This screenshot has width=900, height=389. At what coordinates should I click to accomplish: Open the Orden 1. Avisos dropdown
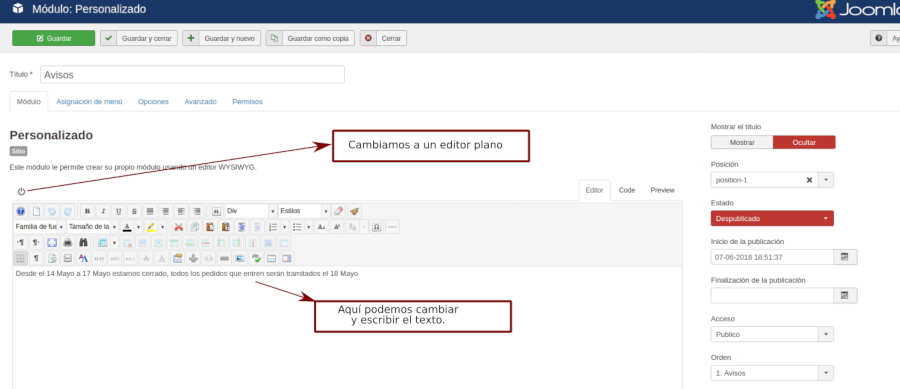772,373
